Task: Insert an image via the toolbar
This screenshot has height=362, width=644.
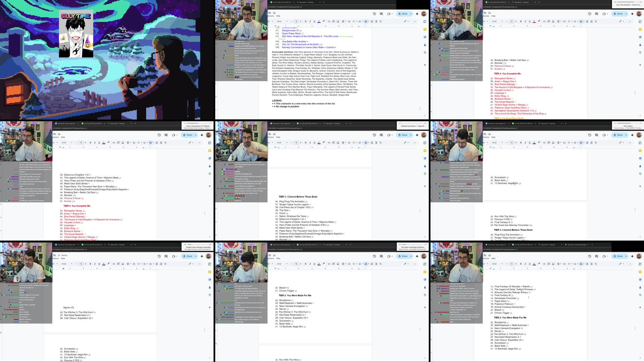Action: pyautogui.click(x=338, y=21)
